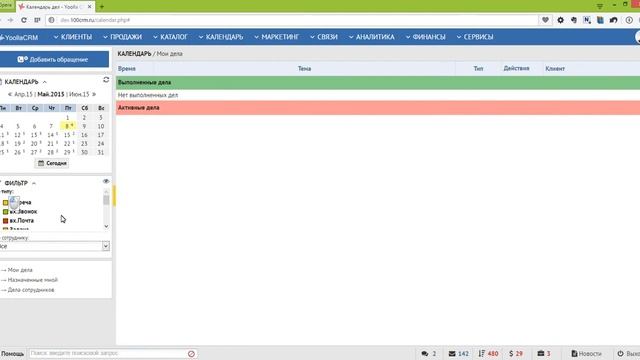Click the heart bookmark icon in address bar
The image size is (640, 360).
(545, 20)
